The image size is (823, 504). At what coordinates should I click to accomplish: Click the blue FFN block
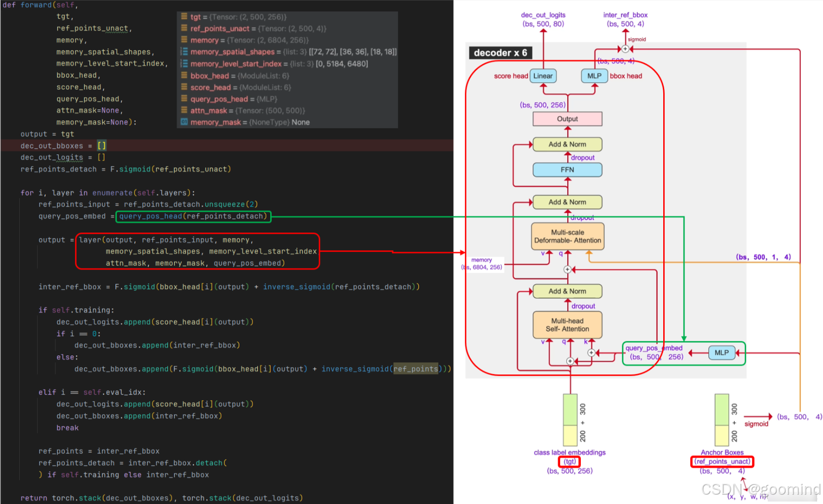[x=568, y=169]
